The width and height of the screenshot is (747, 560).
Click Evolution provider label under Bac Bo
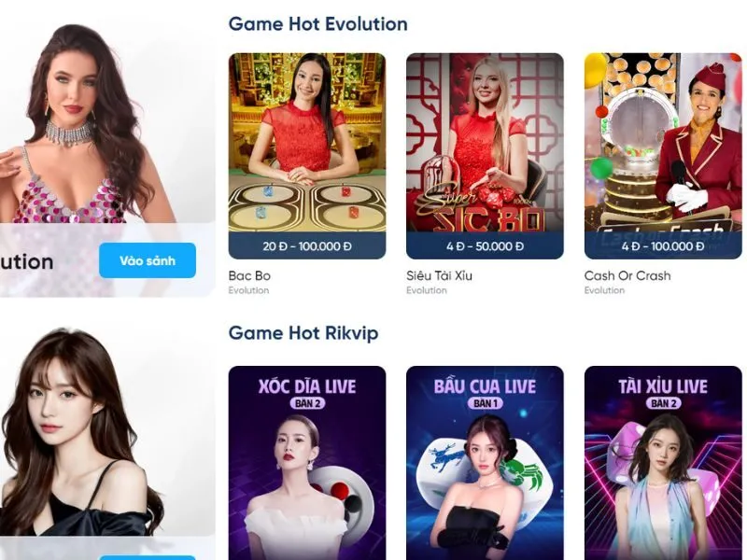coord(248,290)
